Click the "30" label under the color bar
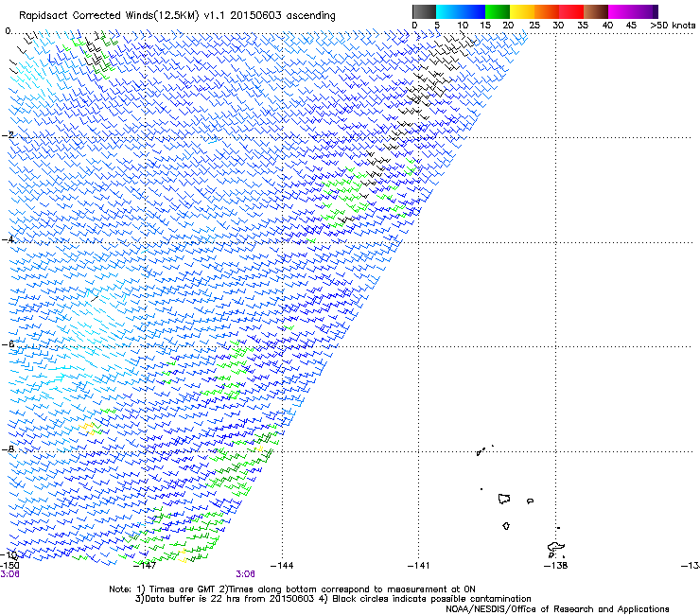This screenshot has height=615, width=700. pyautogui.click(x=558, y=26)
